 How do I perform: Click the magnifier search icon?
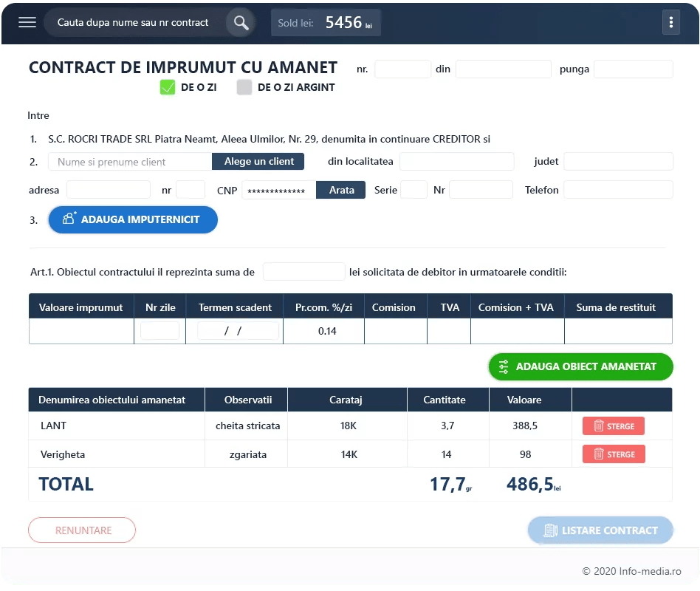click(241, 22)
